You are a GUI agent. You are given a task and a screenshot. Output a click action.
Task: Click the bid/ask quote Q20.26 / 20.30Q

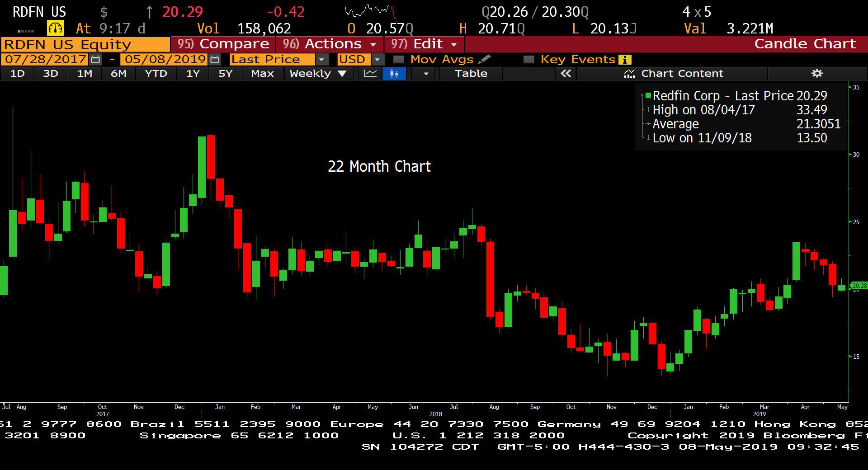[x=535, y=12]
